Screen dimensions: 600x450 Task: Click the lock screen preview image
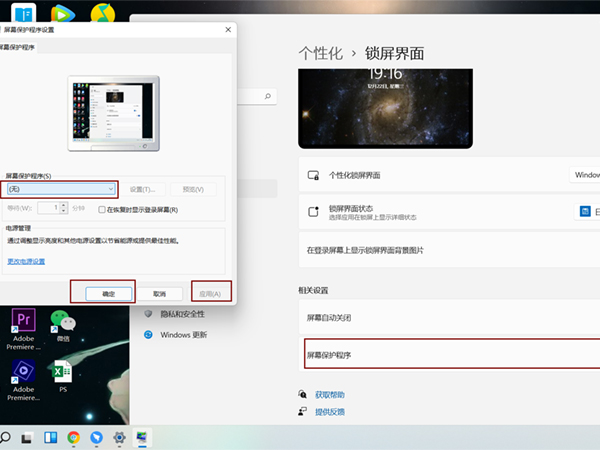(x=385, y=109)
